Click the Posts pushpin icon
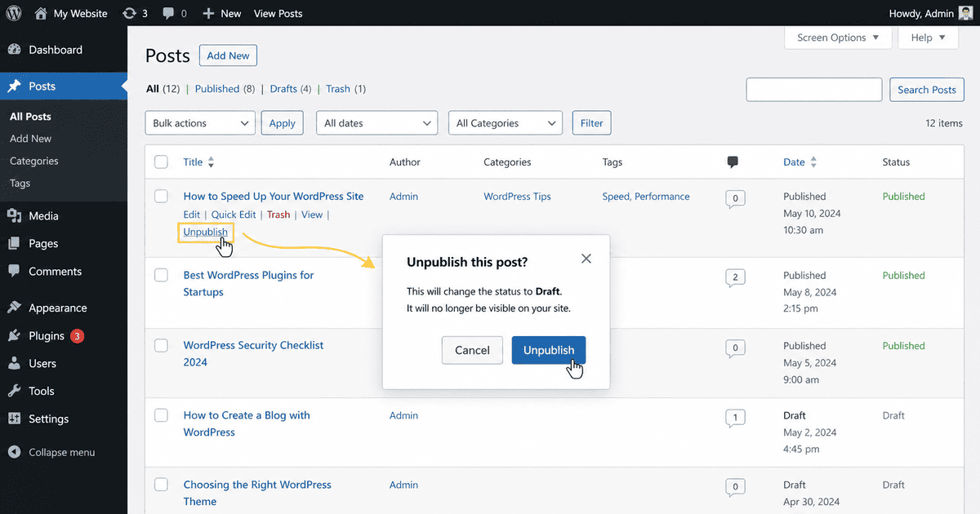This screenshot has height=514, width=980. click(14, 86)
